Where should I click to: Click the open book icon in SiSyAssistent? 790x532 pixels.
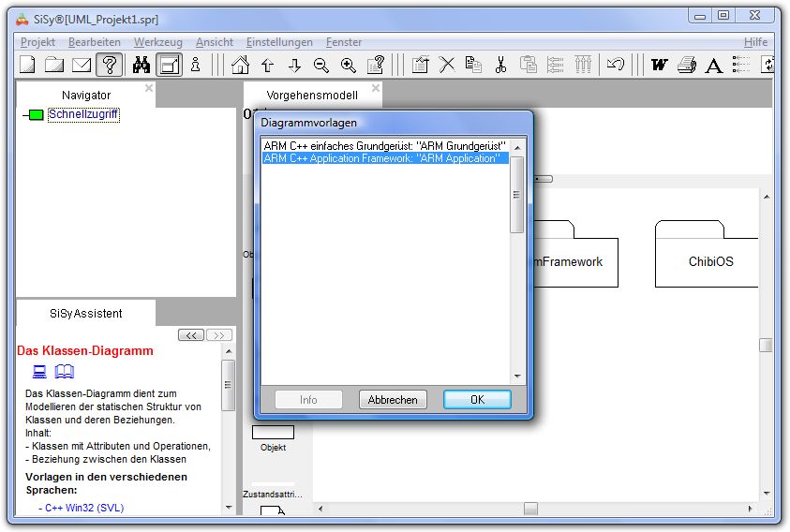(x=65, y=372)
